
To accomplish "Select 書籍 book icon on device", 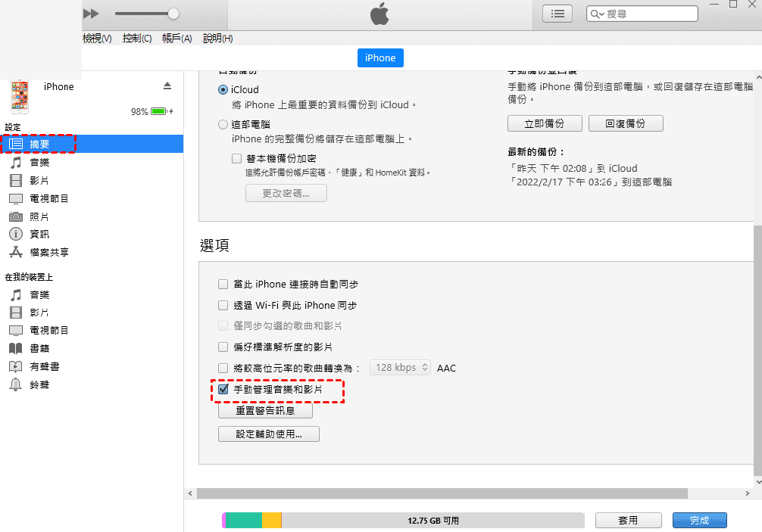I will (x=16, y=348).
